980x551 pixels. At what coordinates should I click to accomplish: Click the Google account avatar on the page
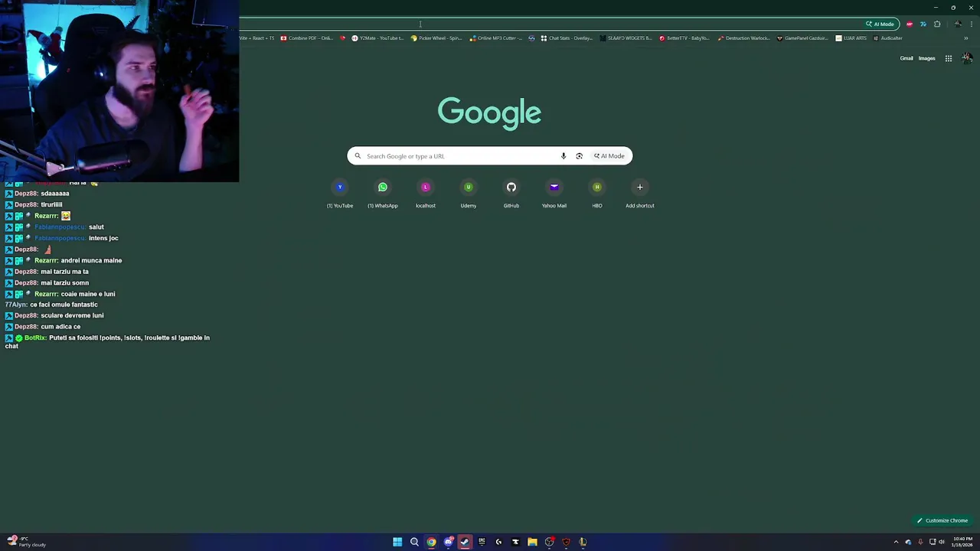click(x=968, y=58)
